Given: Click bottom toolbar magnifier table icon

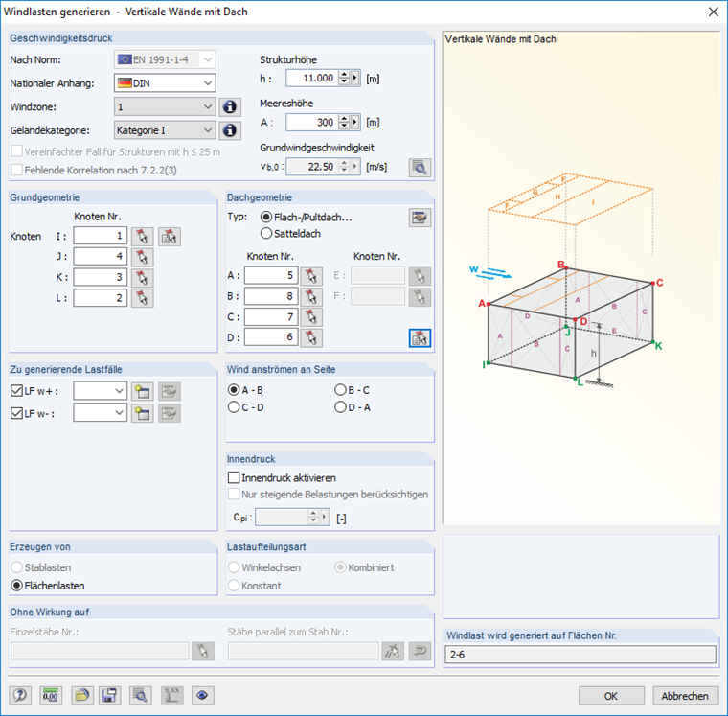Looking at the screenshot, I should tap(140, 696).
